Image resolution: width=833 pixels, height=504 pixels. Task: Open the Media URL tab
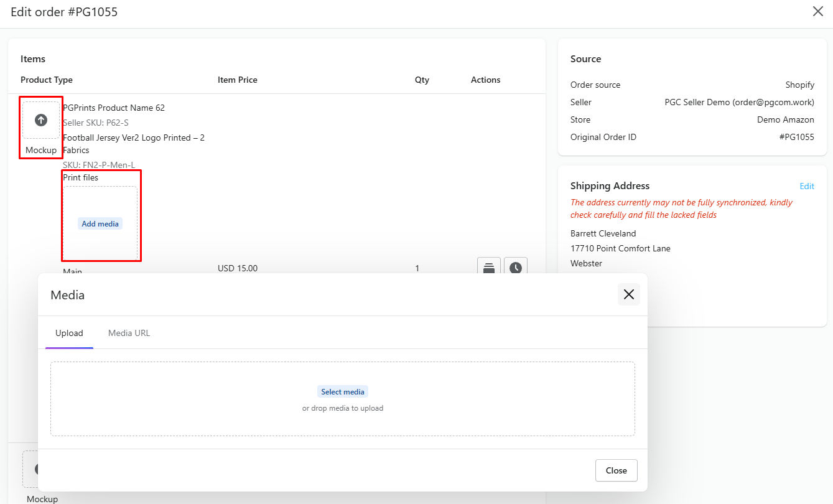(x=129, y=333)
